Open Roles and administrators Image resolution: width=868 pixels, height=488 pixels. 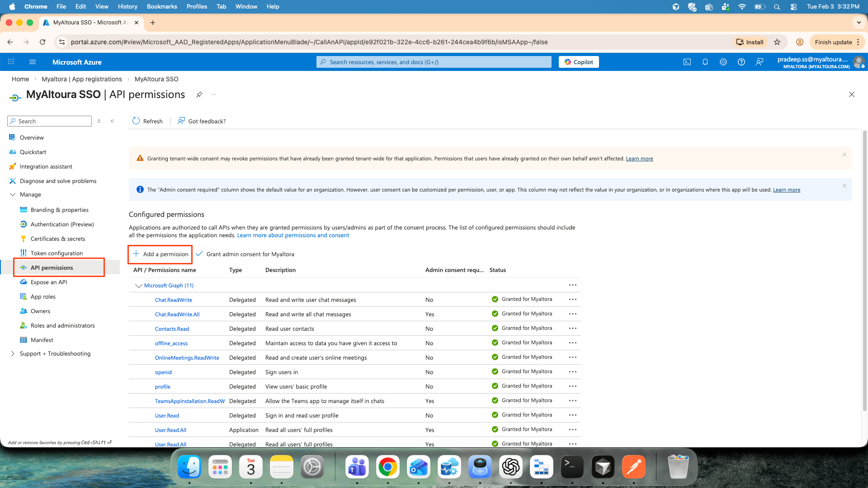62,325
